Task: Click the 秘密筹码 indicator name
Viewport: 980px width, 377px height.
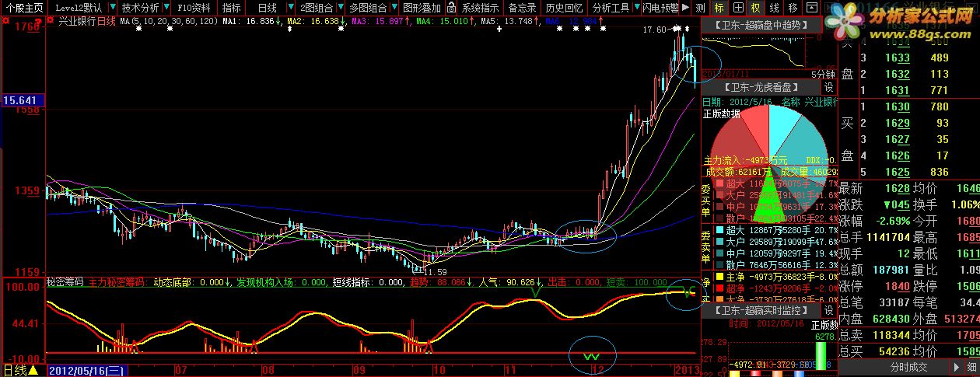Action: [x=65, y=282]
